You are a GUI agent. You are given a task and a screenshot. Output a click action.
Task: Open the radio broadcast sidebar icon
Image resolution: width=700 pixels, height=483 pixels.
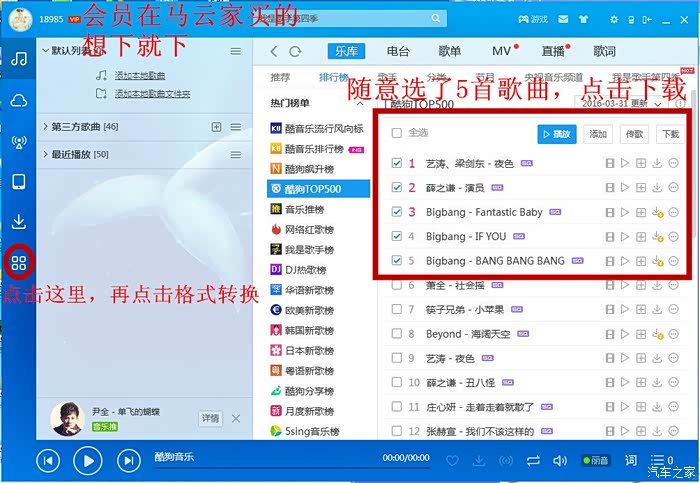pos(18,141)
